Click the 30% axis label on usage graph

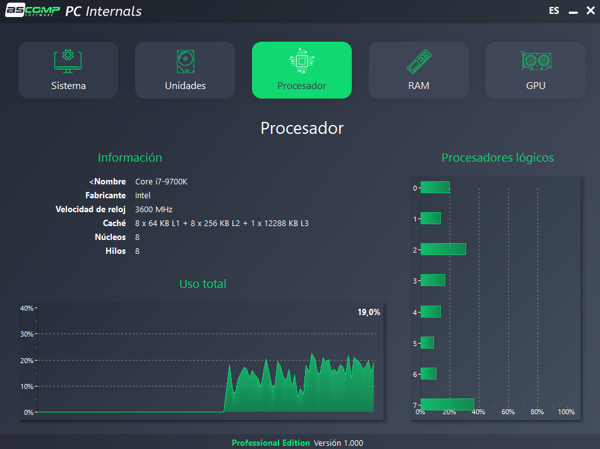pos(27,334)
